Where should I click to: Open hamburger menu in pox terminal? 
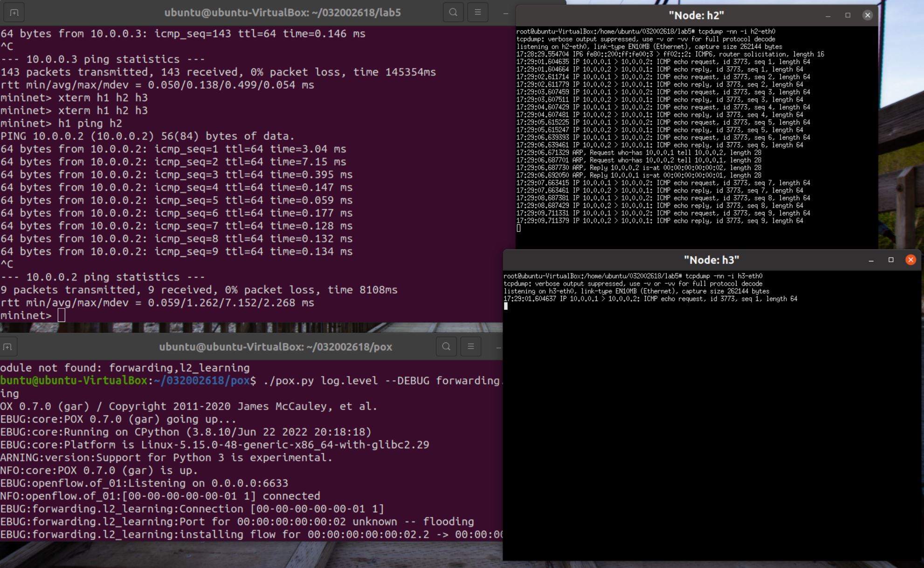470,347
